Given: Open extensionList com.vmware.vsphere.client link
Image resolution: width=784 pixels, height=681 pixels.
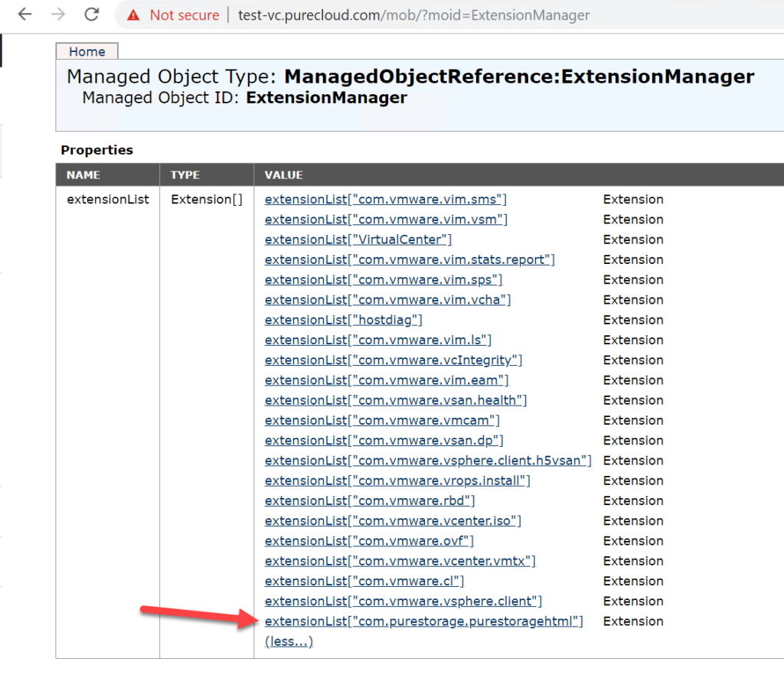Looking at the screenshot, I should (403, 601).
